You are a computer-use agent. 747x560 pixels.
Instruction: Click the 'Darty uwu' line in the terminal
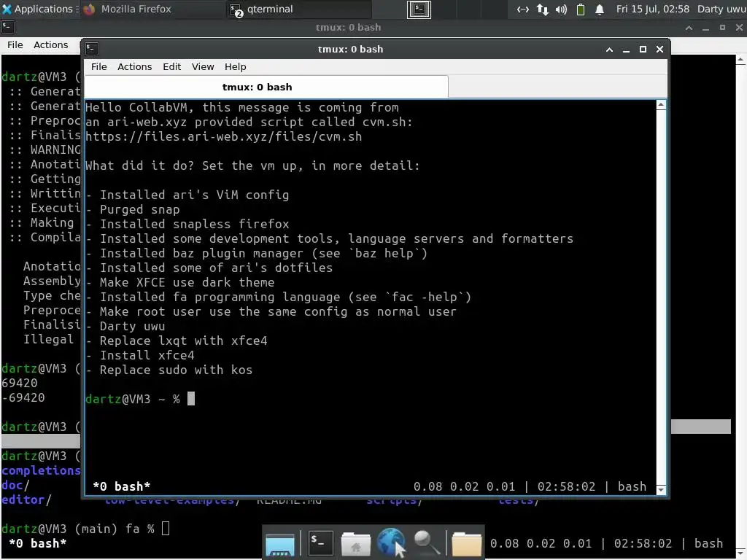point(125,326)
